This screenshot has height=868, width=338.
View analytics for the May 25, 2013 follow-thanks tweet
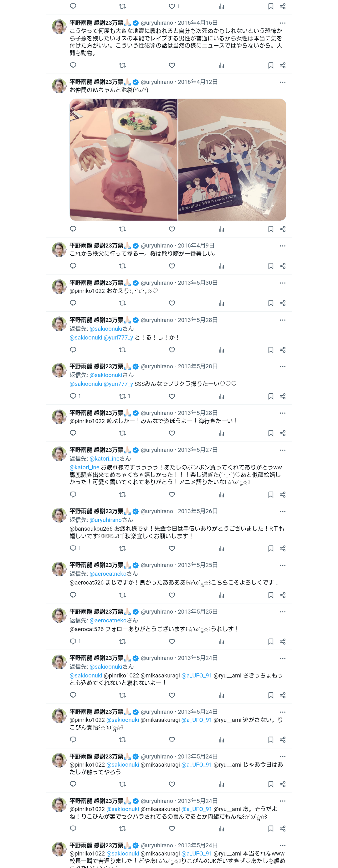[x=221, y=641]
